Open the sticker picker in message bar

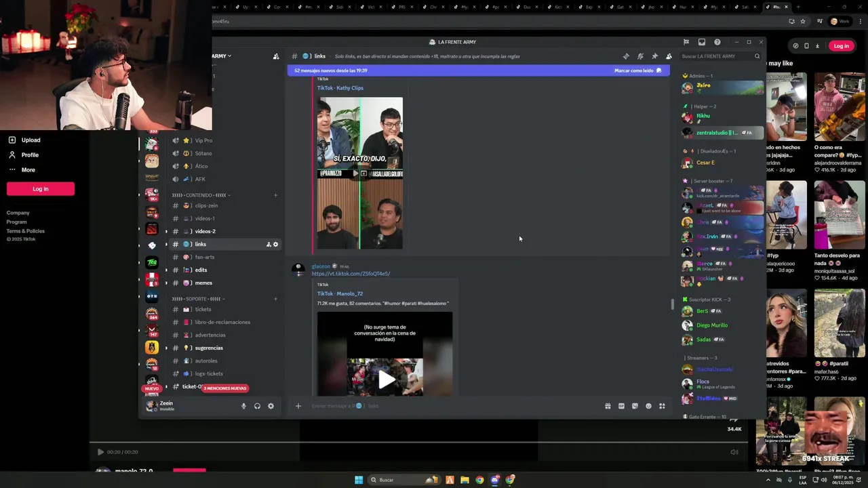pos(635,406)
